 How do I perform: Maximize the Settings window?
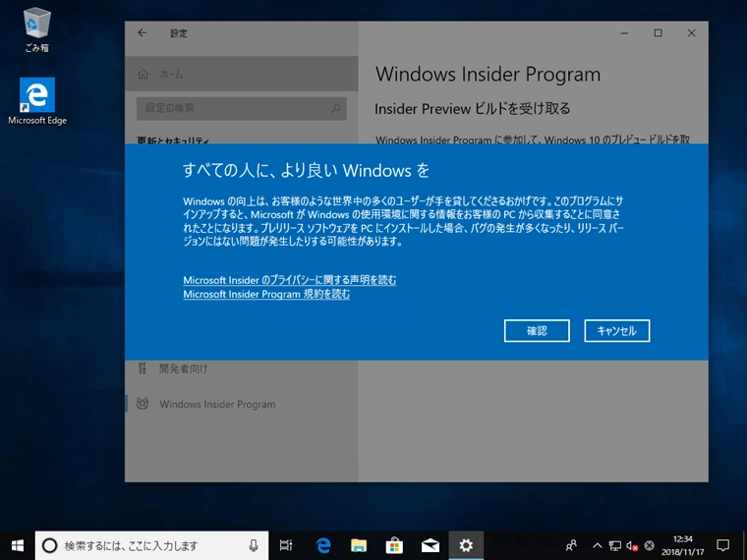(658, 32)
